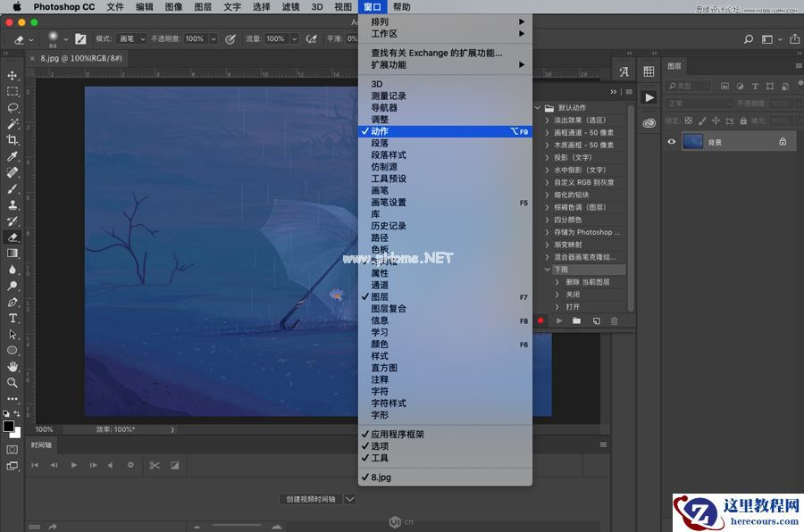
Task: Select the Path Selection tool
Action: [13, 335]
